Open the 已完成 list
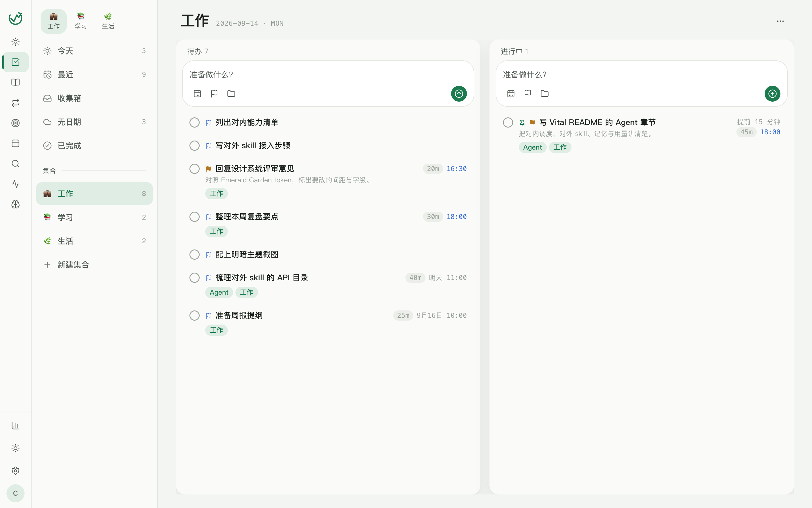Screen dimensions: 812x508 point(94,145)
